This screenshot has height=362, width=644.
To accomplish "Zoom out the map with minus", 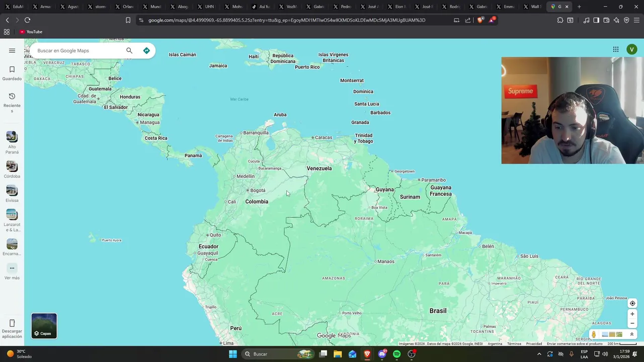I will 632,323.
